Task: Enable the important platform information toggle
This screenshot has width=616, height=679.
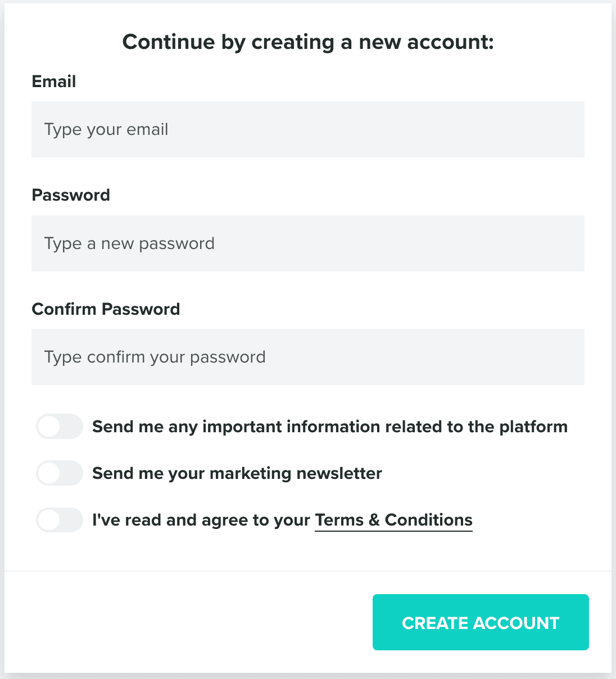Action: [x=59, y=426]
